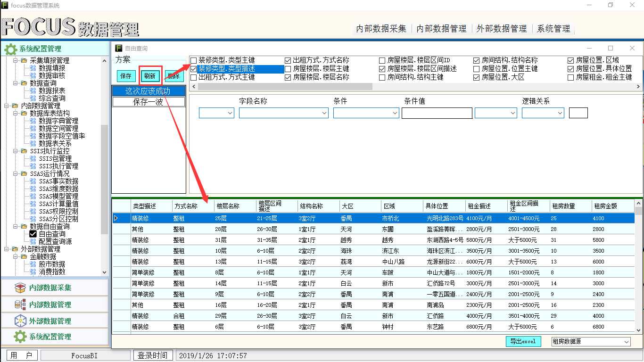Open the 系统管理 top menu
This screenshot has width=644, height=362.
pos(553,29)
